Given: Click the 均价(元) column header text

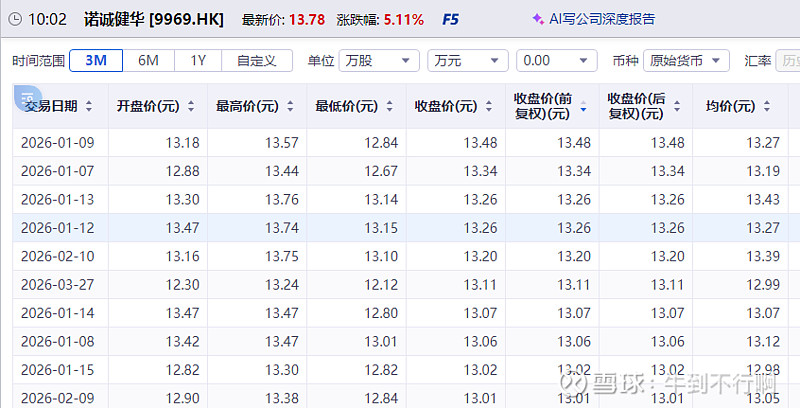Looking at the screenshot, I should tap(730, 106).
